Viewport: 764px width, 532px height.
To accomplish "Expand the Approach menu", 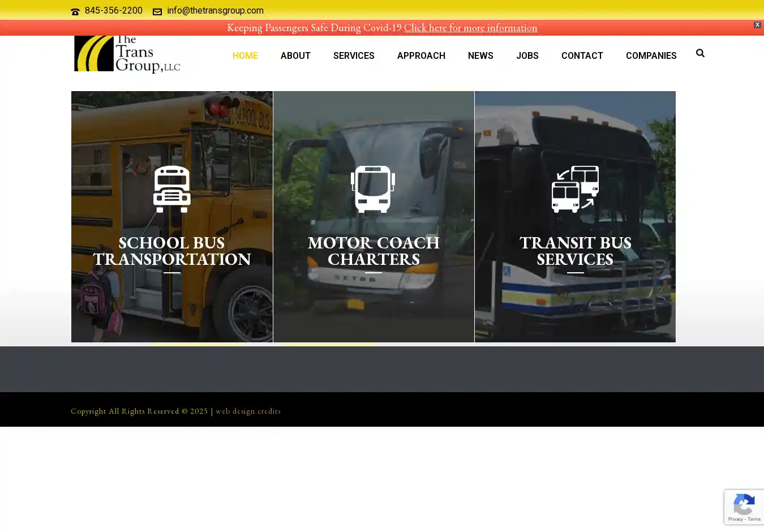I will (x=421, y=55).
